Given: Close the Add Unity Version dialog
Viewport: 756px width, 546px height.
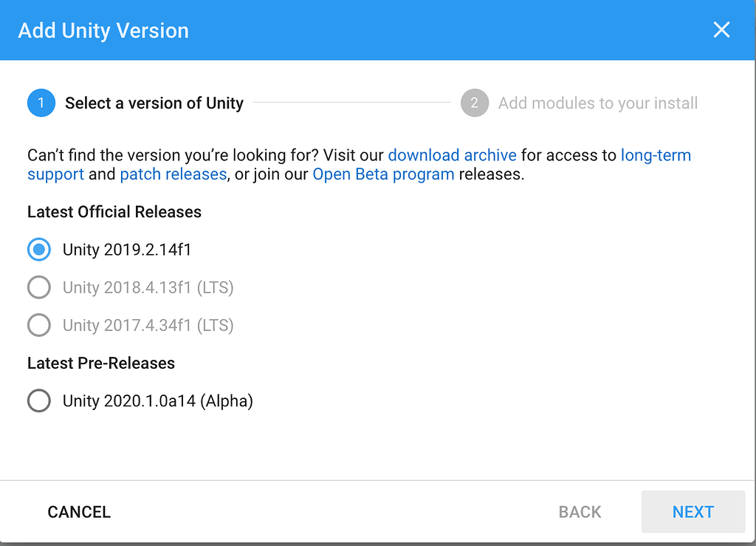Looking at the screenshot, I should pyautogui.click(x=721, y=30).
